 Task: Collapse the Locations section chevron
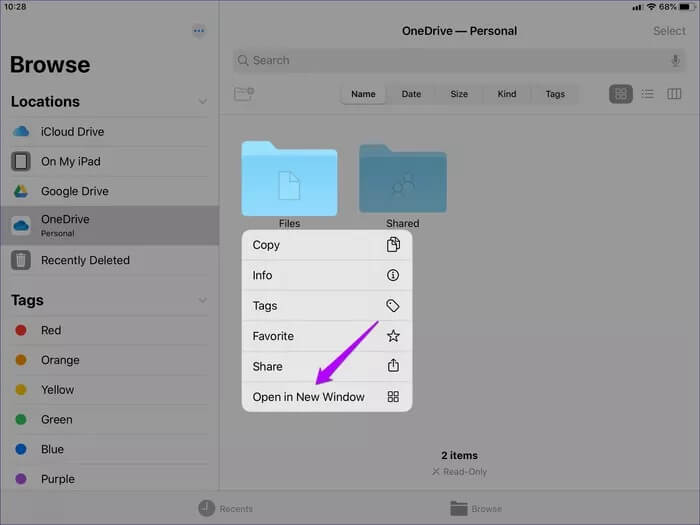(203, 101)
